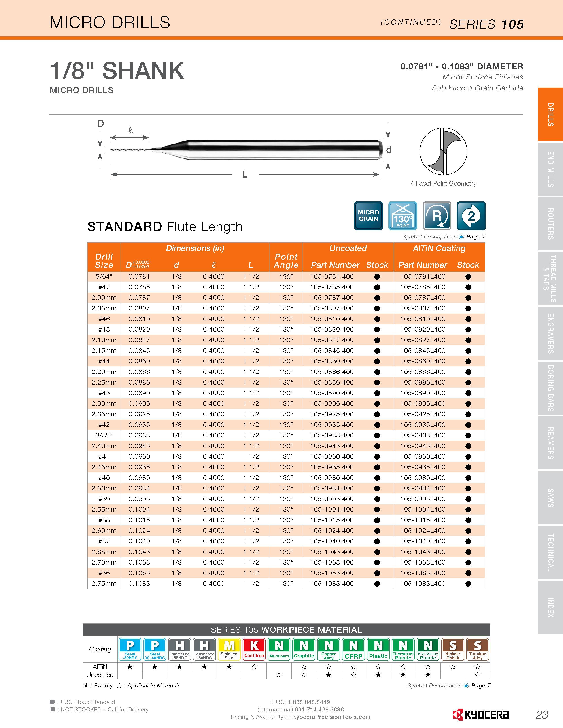Click the Cast Iron K icon

click(x=254, y=649)
